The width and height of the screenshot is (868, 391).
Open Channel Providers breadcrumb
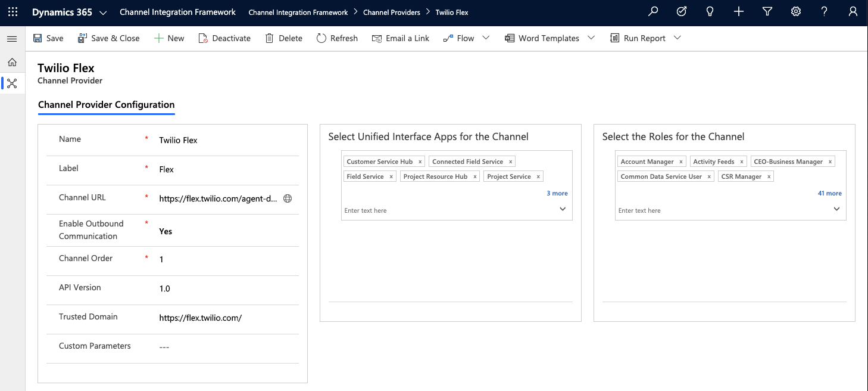[392, 13]
